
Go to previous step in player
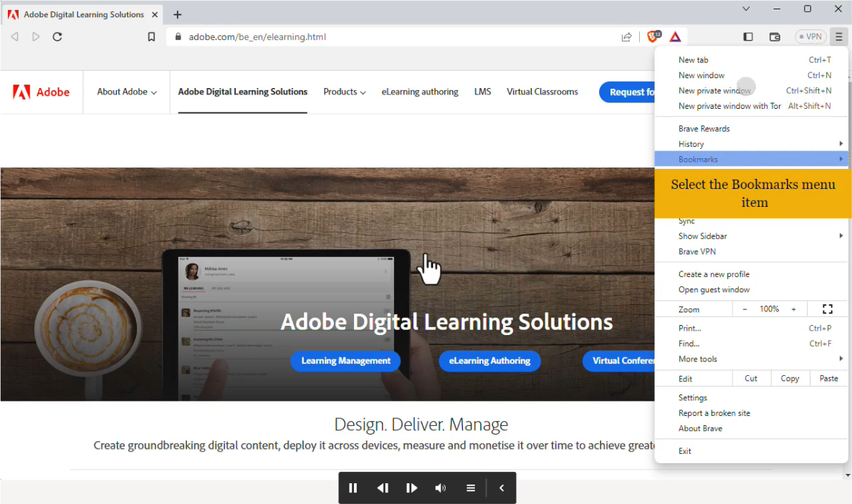[383, 488]
